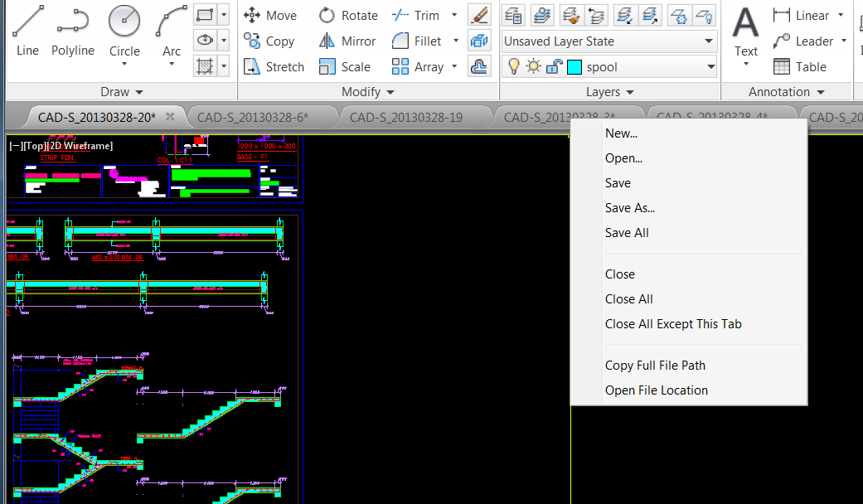This screenshot has width=863, height=504.
Task: Expand the Annotation panel
Action: coord(787,92)
